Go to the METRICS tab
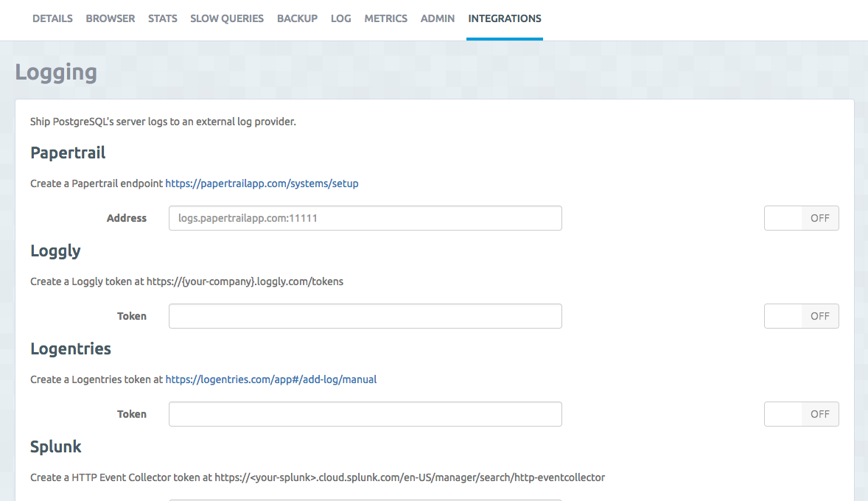 pos(385,18)
